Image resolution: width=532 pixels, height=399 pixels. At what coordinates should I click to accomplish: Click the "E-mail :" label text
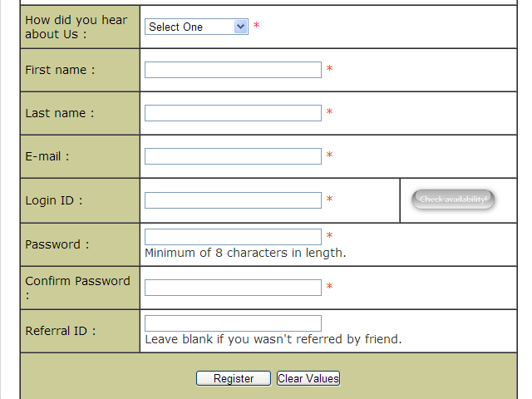click(47, 156)
